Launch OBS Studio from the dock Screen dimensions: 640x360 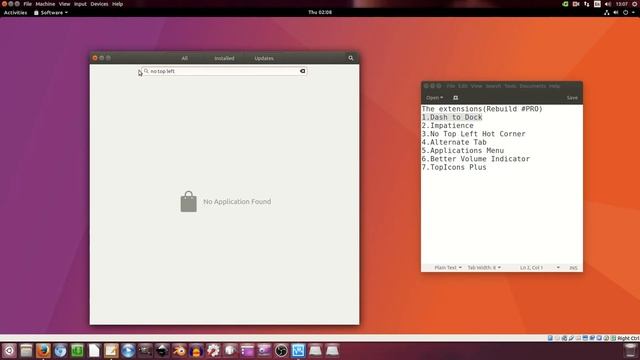pyautogui.click(x=281, y=351)
